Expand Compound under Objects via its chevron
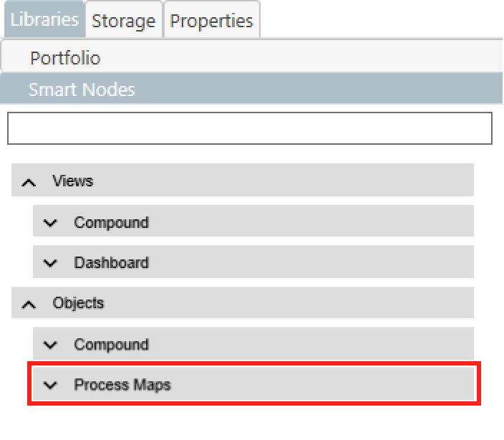 point(50,345)
